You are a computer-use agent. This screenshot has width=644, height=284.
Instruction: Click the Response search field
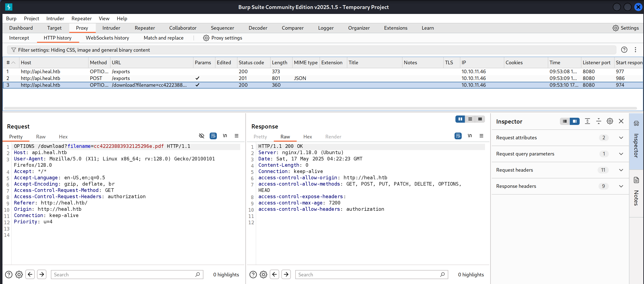click(368, 275)
